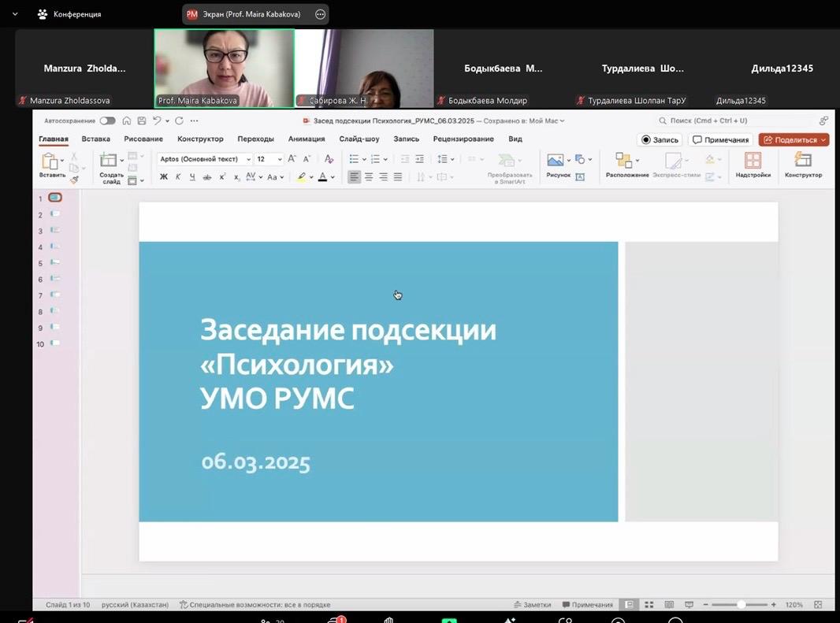The width and height of the screenshot is (840, 623).
Task: Click the zoom slider in status bar
Action: pos(740,604)
